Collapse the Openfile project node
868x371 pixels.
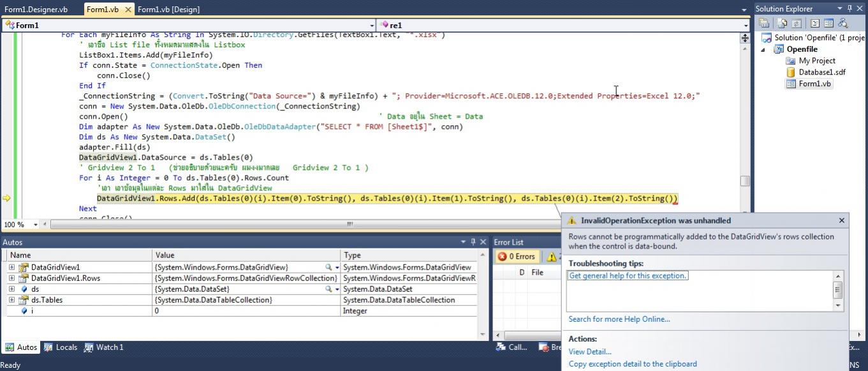[763, 49]
